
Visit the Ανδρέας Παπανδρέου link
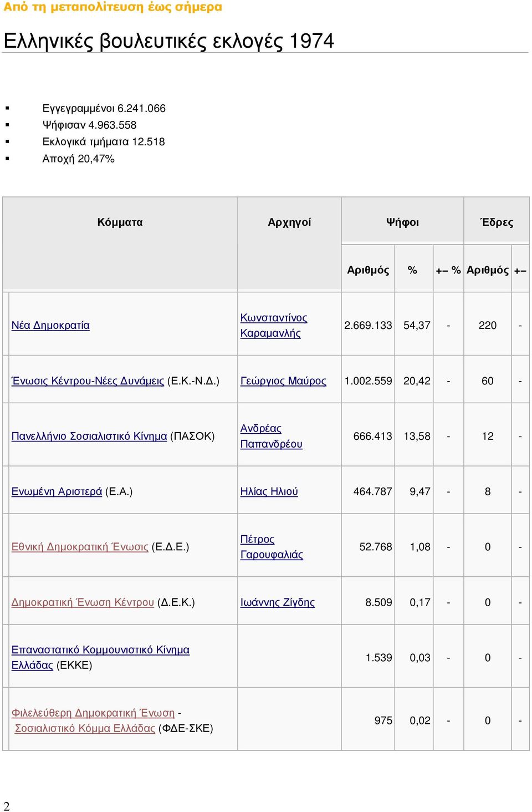pos(272,437)
